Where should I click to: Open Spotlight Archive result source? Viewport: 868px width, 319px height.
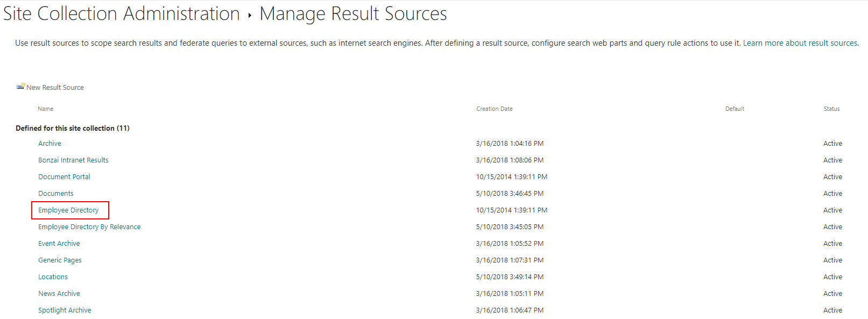(65, 310)
